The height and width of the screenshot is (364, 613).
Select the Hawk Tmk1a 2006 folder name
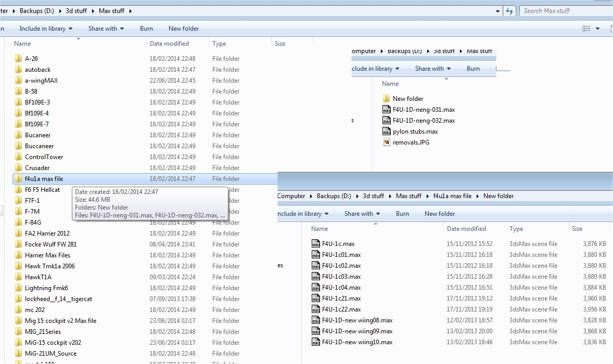tap(50, 266)
